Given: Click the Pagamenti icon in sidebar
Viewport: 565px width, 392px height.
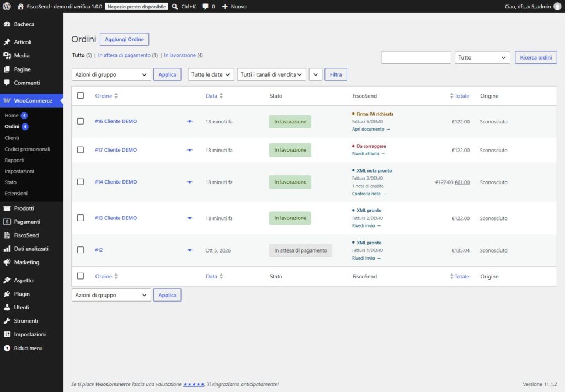Looking at the screenshot, I should 7,222.
